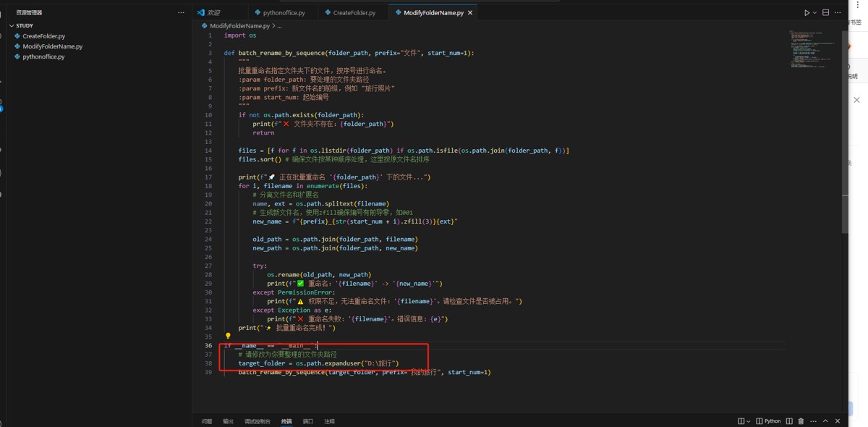The height and width of the screenshot is (427, 868).
Task: Select the Python terminal instance
Action: [x=769, y=421]
